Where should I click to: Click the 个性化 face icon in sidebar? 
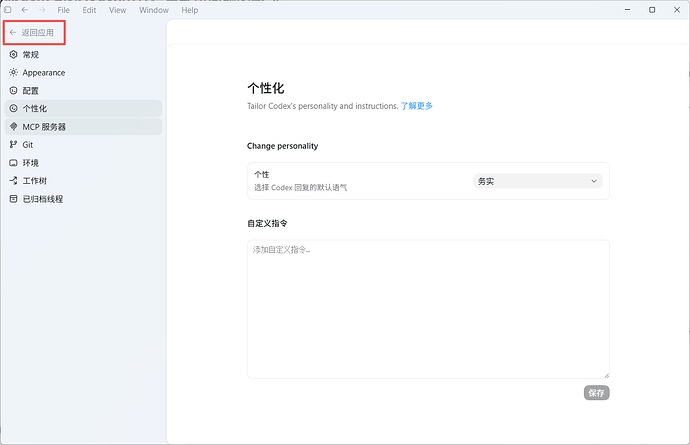[14, 108]
